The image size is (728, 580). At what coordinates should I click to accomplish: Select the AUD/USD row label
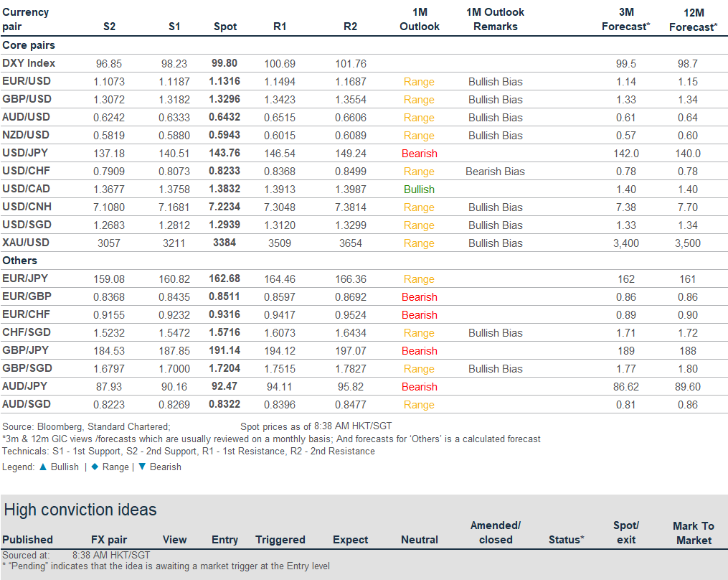(26, 117)
